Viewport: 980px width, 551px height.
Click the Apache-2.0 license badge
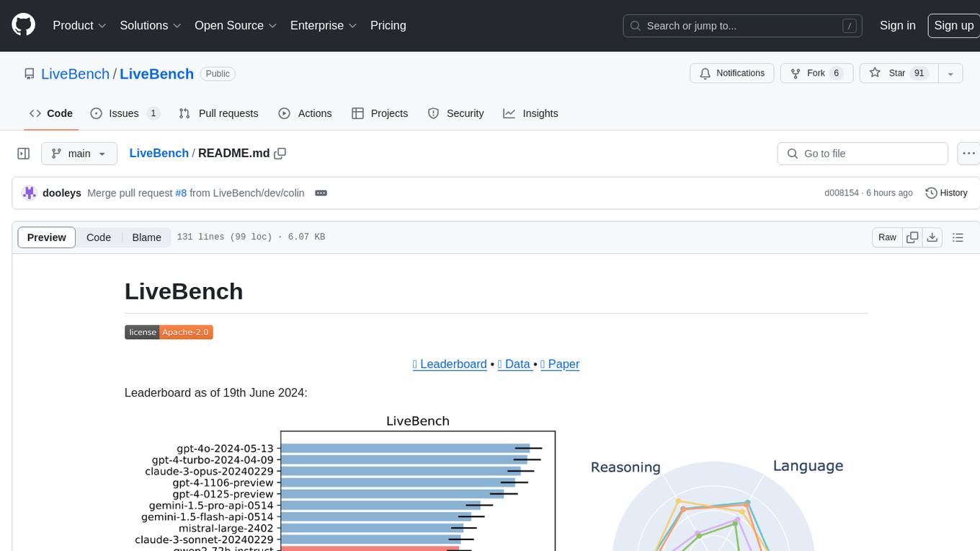[169, 332]
